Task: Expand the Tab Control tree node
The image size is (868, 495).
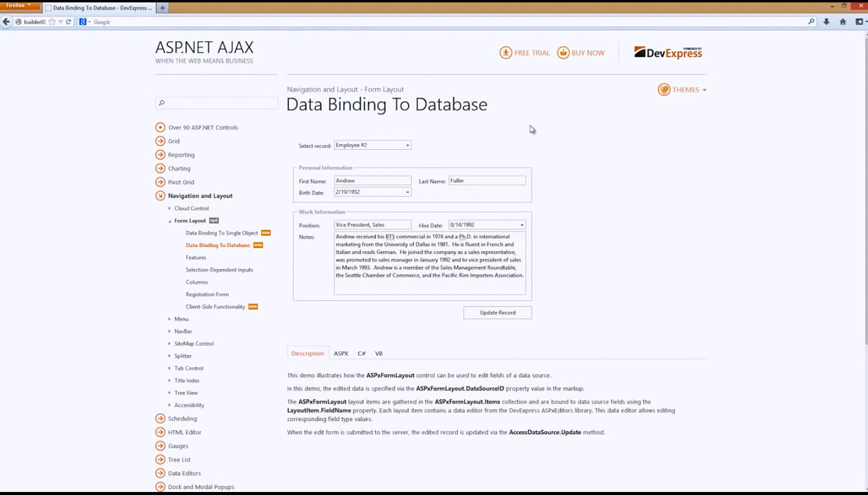Action: pos(169,368)
